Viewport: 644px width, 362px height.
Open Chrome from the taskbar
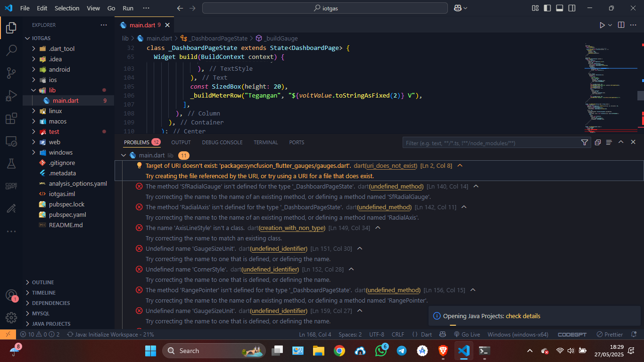339,351
